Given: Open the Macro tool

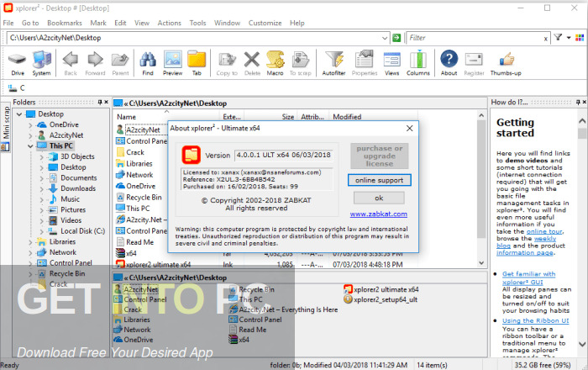Looking at the screenshot, I should pyautogui.click(x=275, y=63).
